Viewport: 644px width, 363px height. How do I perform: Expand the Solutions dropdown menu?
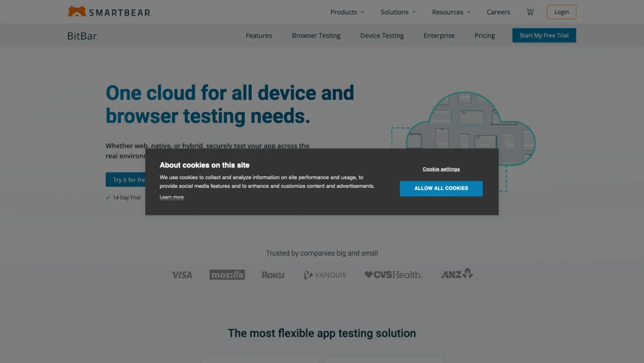click(398, 12)
